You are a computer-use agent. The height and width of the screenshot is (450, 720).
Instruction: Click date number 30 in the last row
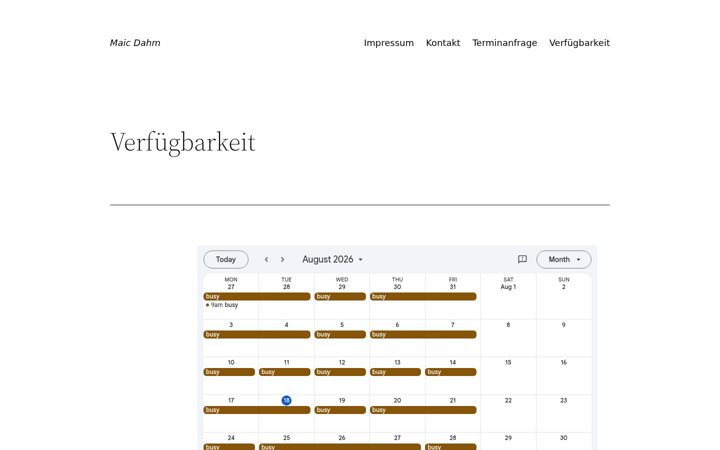click(x=564, y=438)
